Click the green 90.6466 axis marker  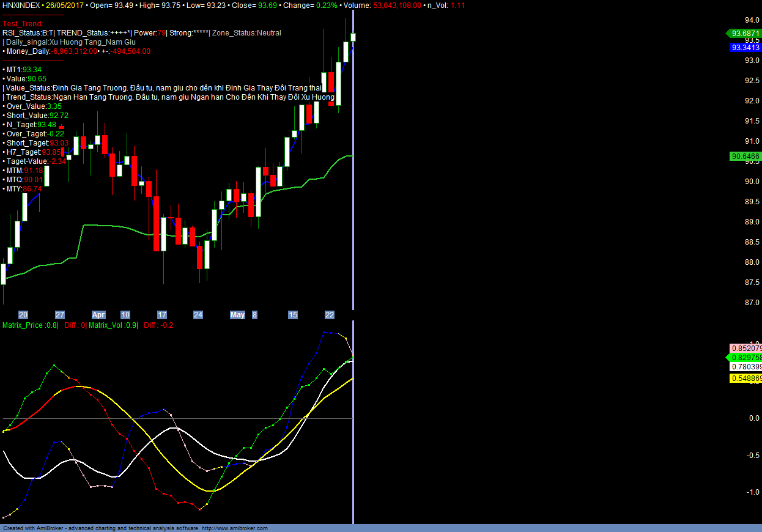[745, 157]
